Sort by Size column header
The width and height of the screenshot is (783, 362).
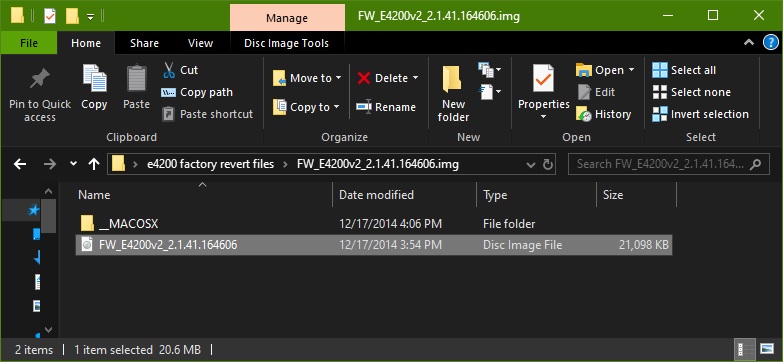pos(637,195)
